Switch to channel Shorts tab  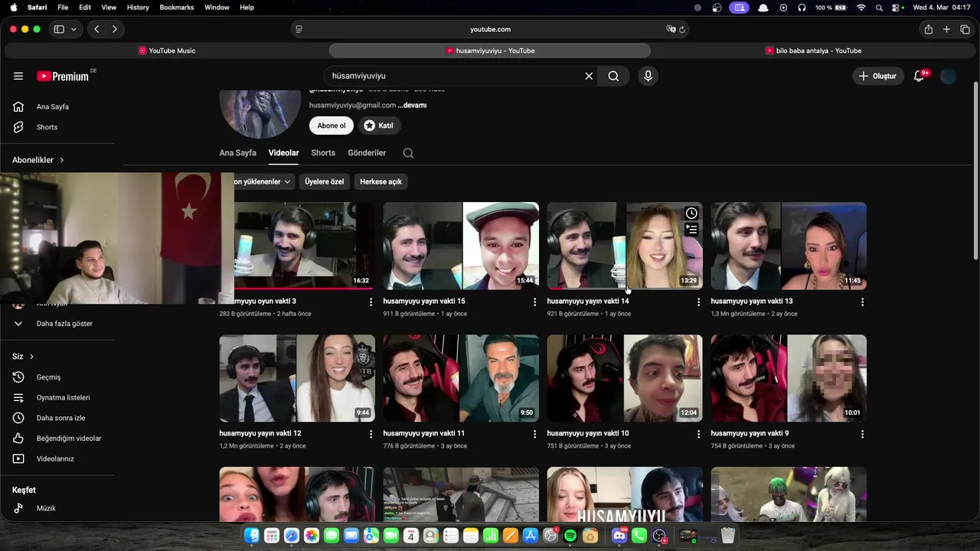click(x=323, y=153)
